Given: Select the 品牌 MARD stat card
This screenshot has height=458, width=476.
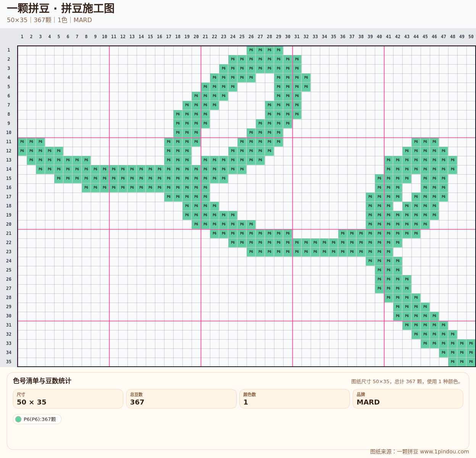Looking at the screenshot, I should 408,399.
